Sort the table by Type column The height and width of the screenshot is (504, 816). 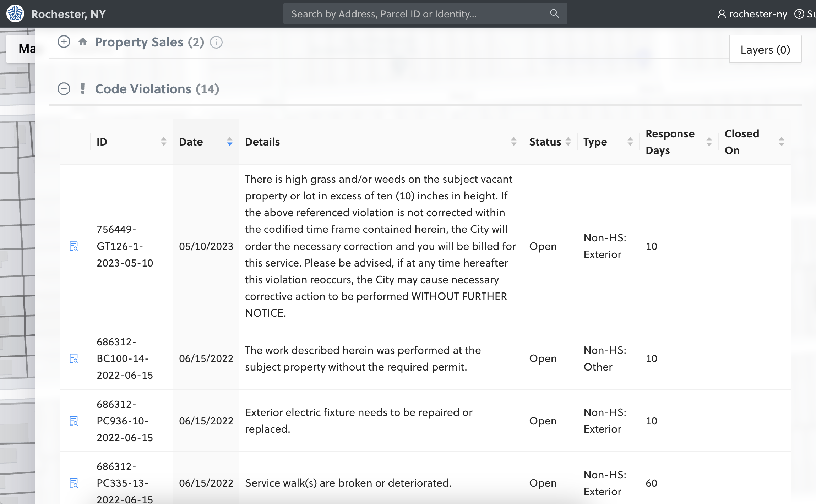(x=630, y=142)
